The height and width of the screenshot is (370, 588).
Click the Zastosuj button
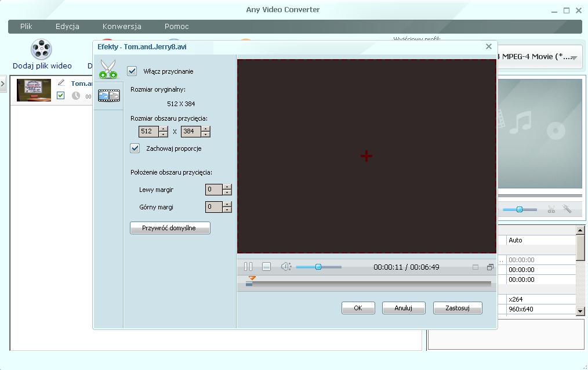[x=457, y=308]
